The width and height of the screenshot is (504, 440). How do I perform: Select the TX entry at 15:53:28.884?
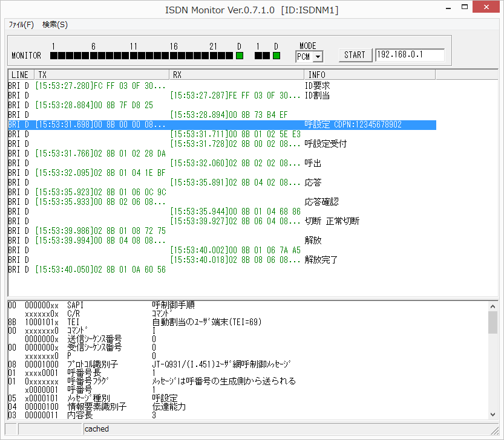pyautogui.click(x=94, y=105)
